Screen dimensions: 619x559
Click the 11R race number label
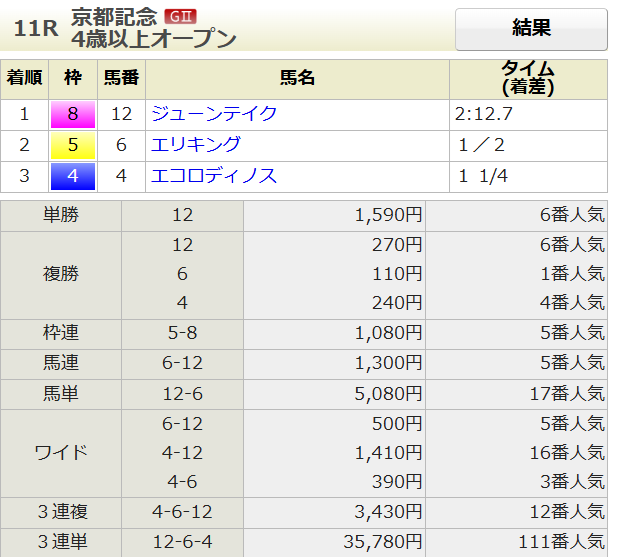[34, 28]
